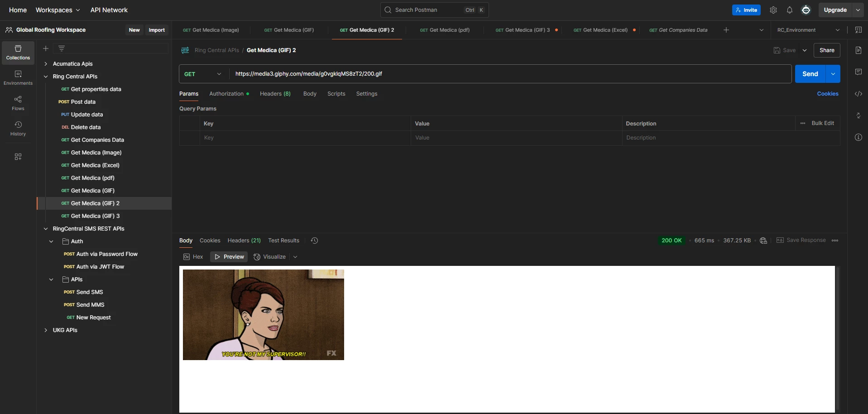Viewport: 868px width, 414px height.
Task: Open the response Headers (21) tab
Action: tap(244, 241)
